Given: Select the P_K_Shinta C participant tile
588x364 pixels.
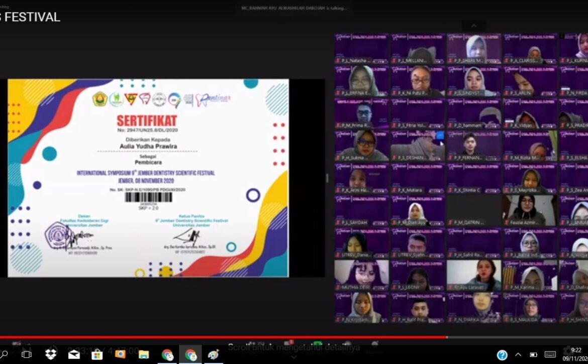Looking at the screenshot, I should [474, 178].
